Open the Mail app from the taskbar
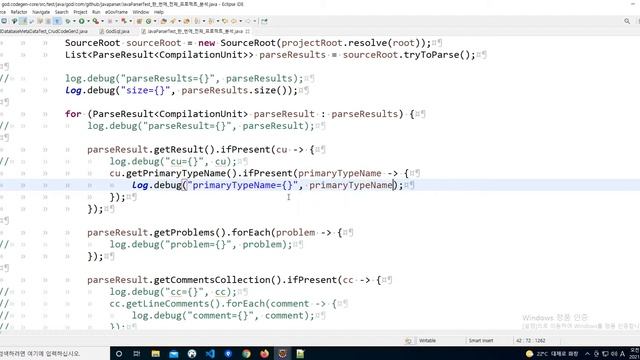The width and height of the screenshot is (640, 360). 174,353
